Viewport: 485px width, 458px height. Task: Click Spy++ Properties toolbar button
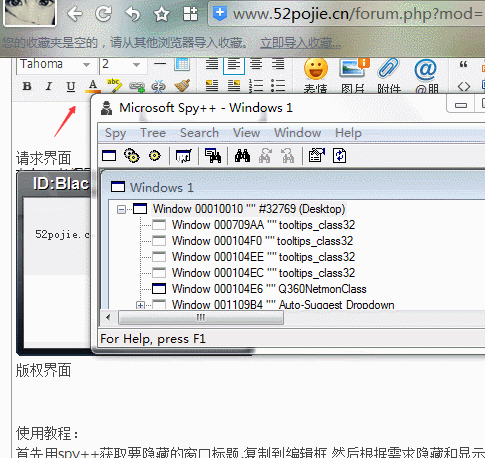click(317, 156)
